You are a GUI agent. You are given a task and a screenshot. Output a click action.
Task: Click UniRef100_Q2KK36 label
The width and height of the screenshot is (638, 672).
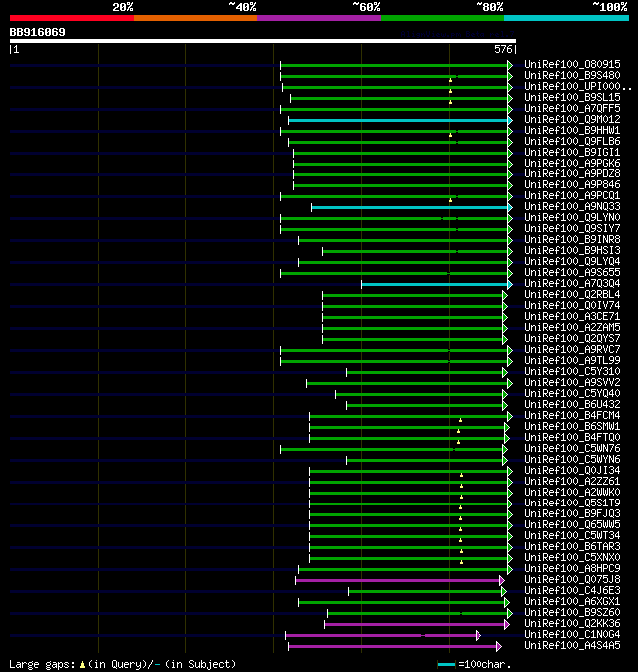pyautogui.click(x=572, y=623)
